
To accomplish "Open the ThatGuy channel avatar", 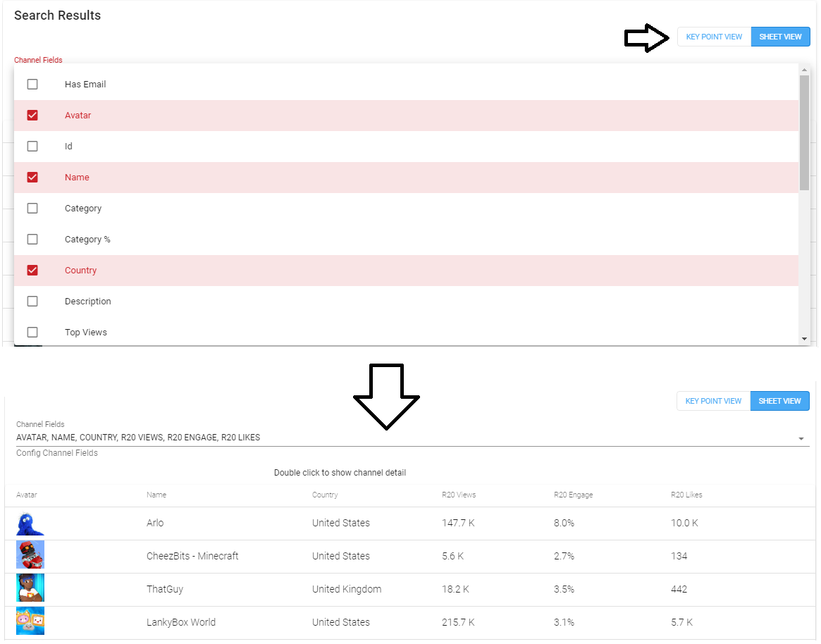I will (30, 588).
